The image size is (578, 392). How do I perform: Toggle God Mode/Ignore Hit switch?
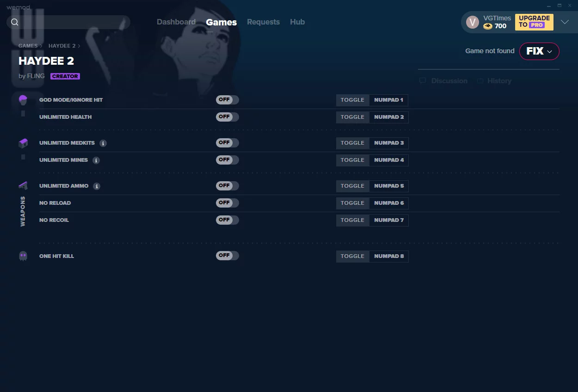(x=228, y=100)
